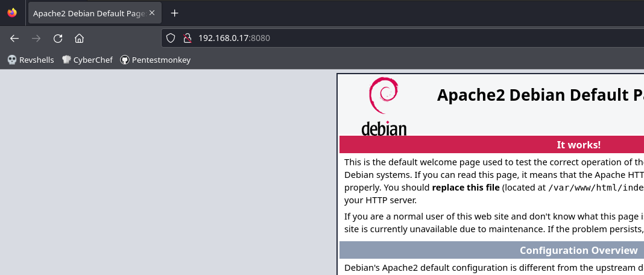This screenshot has width=644, height=275.
Task: Click the insecure connection padlock icon
Action: point(188,38)
